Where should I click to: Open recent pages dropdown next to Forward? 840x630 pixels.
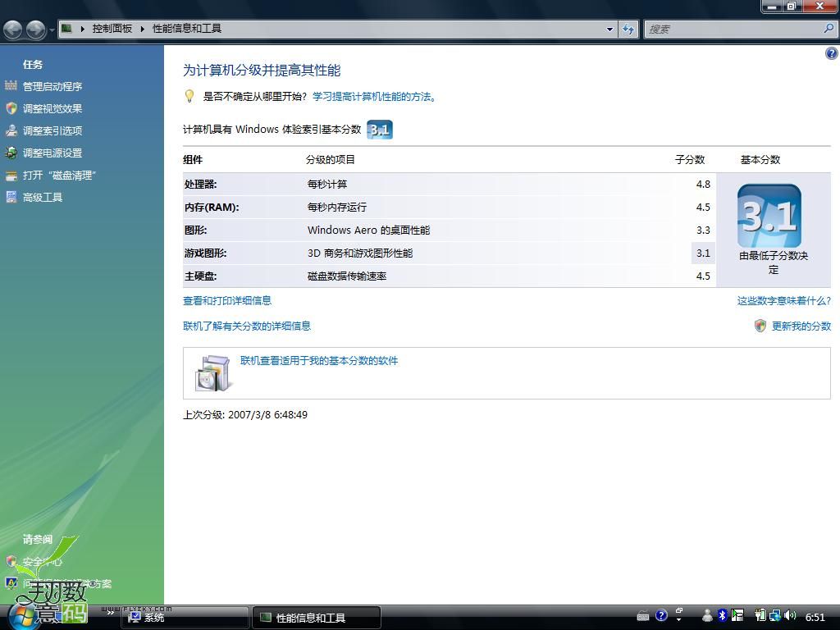52,30
